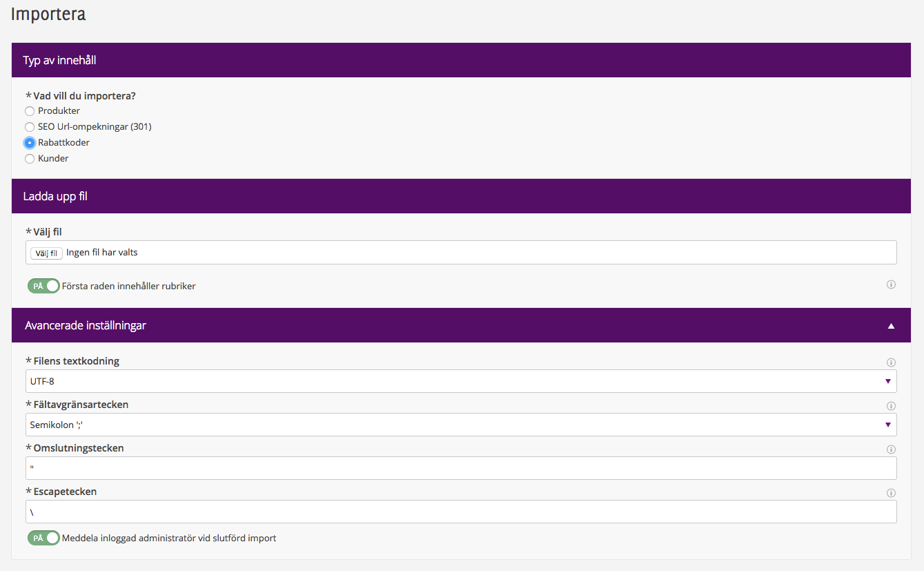Collapse Avancerade inställningar with the arrow
The height and width of the screenshot is (571, 924).
[x=891, y=326]
